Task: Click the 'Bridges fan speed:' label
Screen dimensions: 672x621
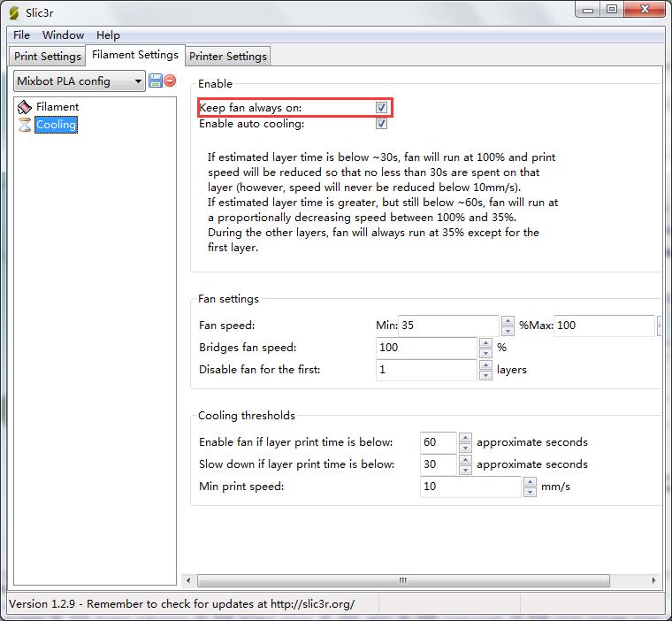Action: click(x=248, y=348)
